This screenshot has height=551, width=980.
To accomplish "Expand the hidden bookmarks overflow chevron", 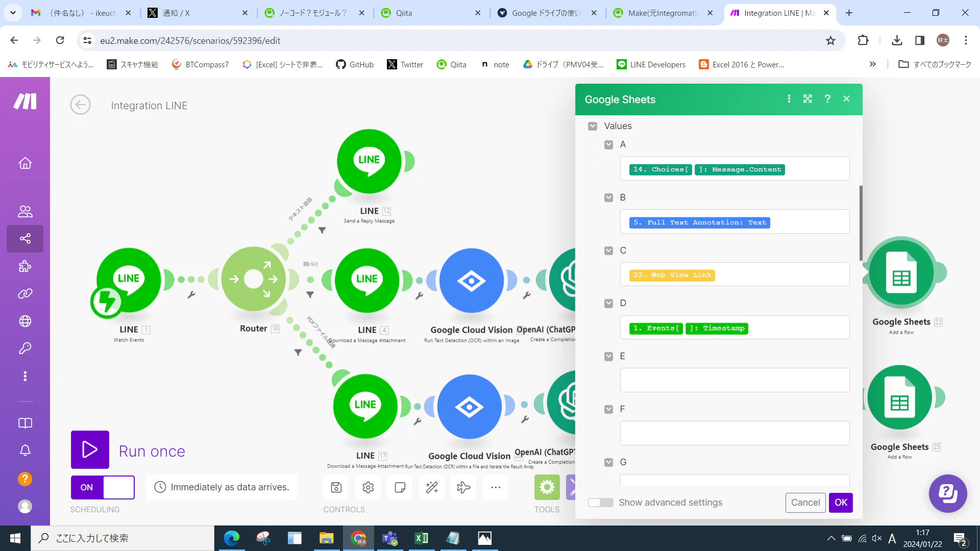I will tap(873, 64).
